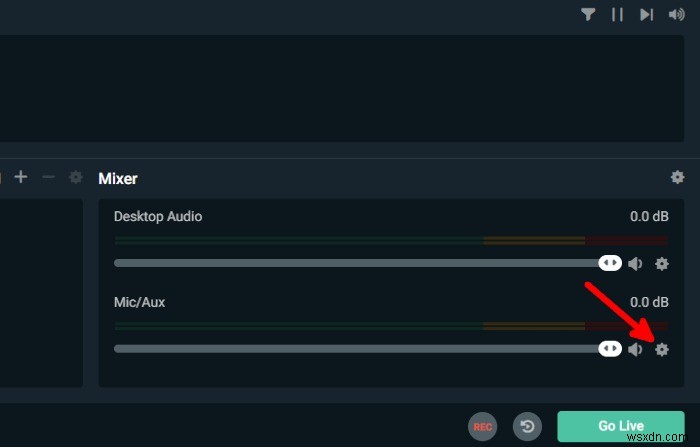This screenshot has width=700, height=447.
Task: Click the filter funnel icon
Action: click(x=588, y=14)
